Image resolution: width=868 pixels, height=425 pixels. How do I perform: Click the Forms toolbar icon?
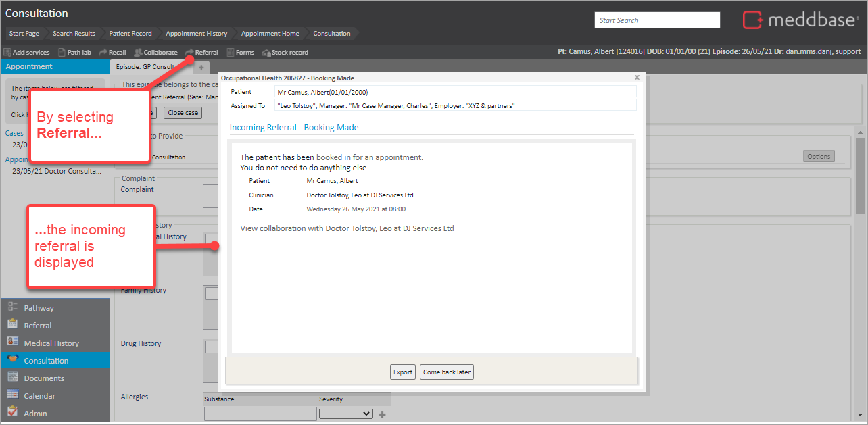tap(241, 52)
